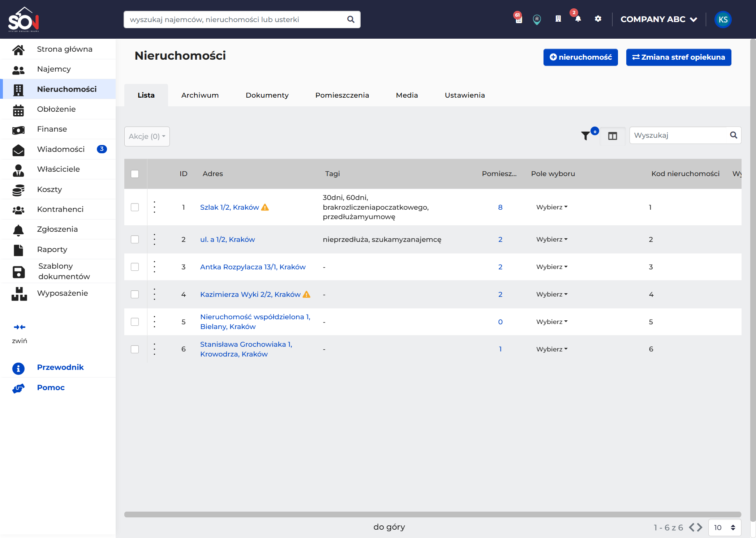The width and height of the screenshot is (756, 538).
Task: Open the table filter funnel icon
Action: [x=585, y=136]
